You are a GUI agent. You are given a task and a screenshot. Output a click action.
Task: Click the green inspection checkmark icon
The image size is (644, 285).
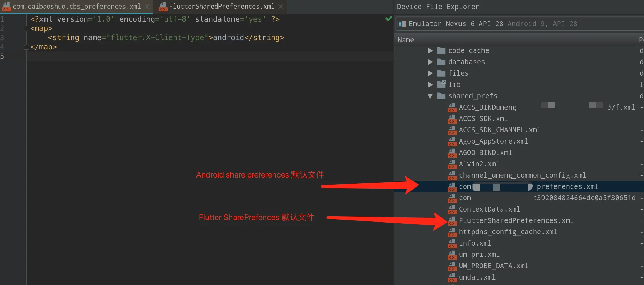pos(389,19)
